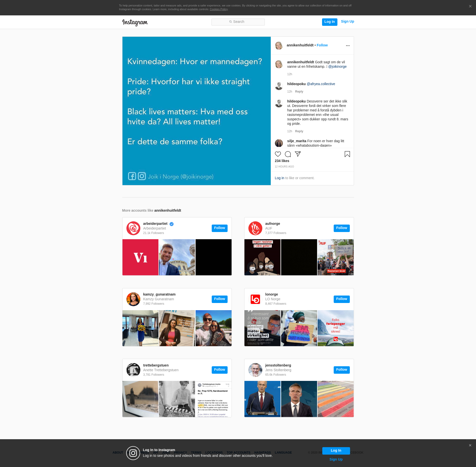
Task: Open the Cookies Policy link
Action: point(219,9)
